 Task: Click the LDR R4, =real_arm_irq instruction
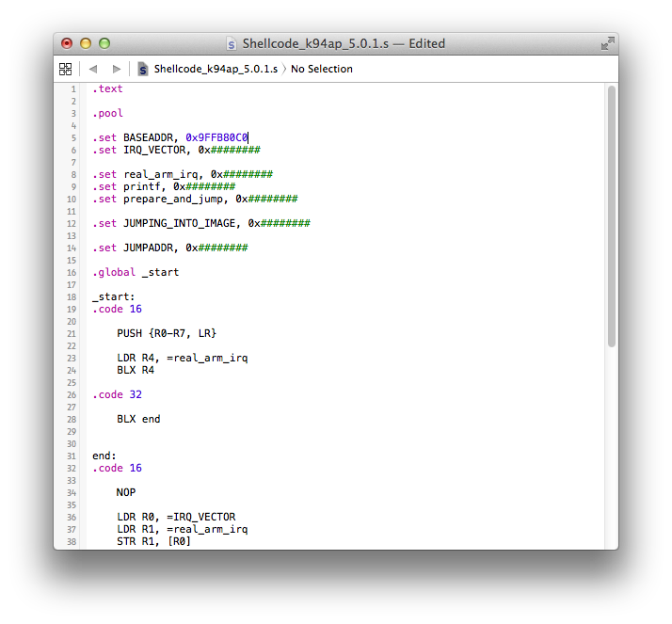[183, 358]
